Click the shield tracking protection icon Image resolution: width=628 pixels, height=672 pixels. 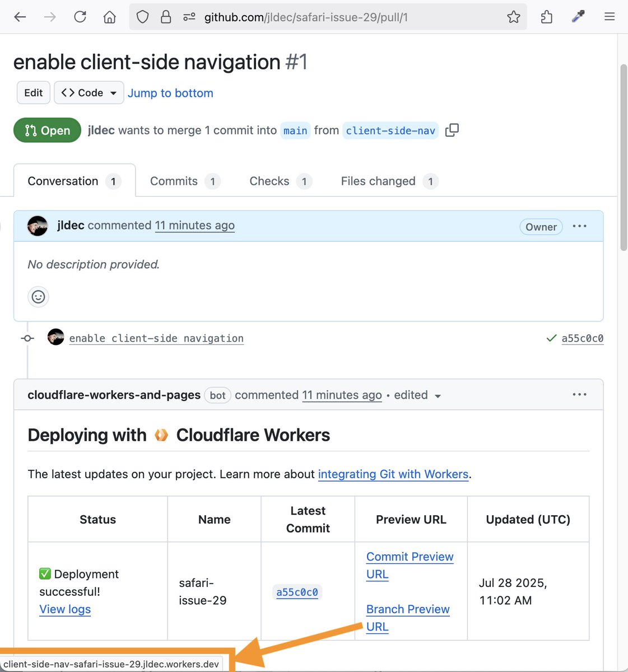tap(143, 17)
